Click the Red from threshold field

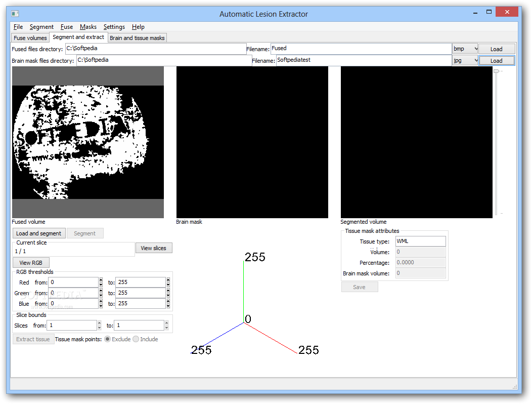click(x=73, y=282)
